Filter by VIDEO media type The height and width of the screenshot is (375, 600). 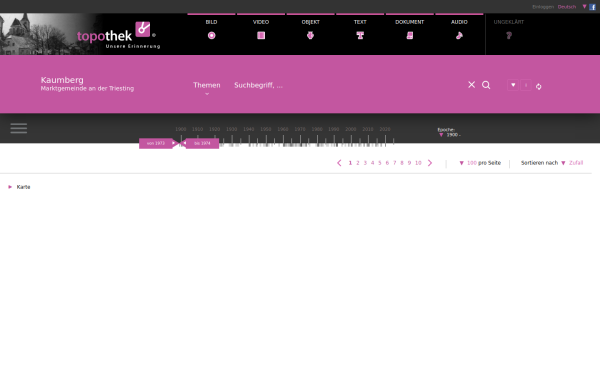(x=261, y=31)
